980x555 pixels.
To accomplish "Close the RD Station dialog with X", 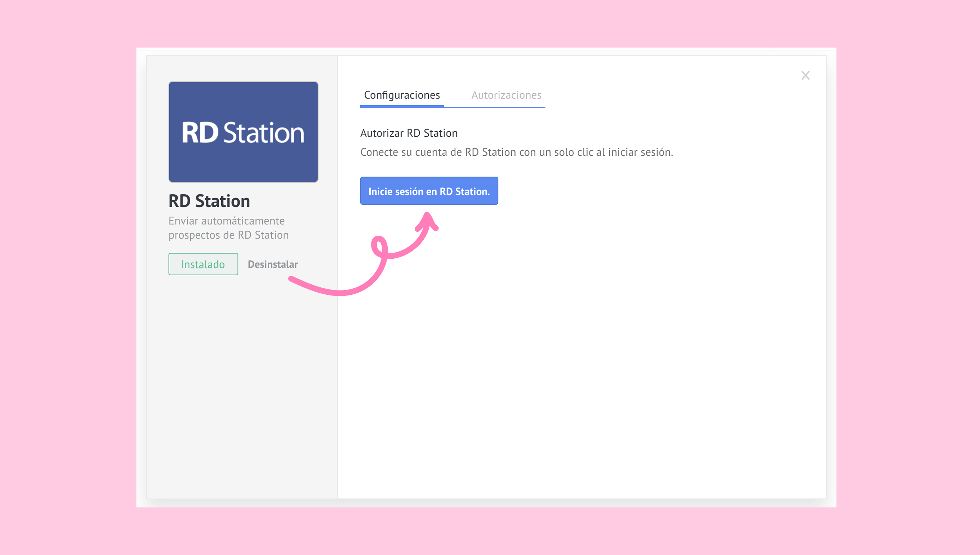I will point(805,75).
